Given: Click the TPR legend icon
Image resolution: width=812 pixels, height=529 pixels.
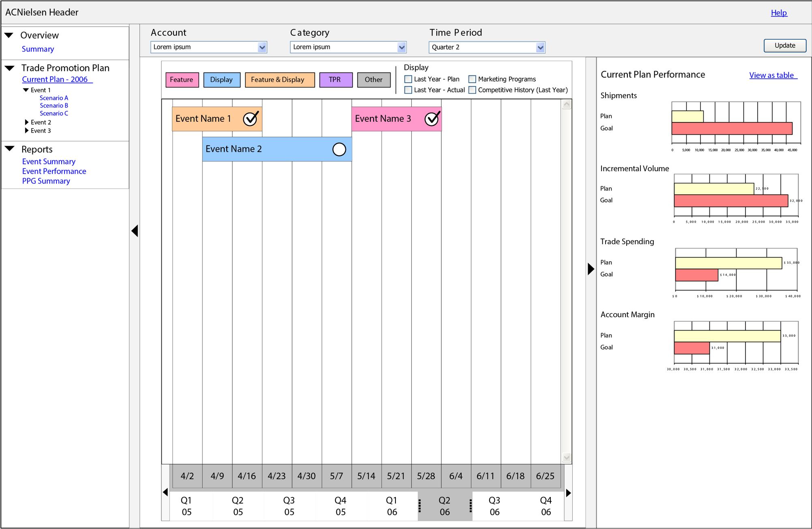Looking at the screenshot, I should click(336, 80).
